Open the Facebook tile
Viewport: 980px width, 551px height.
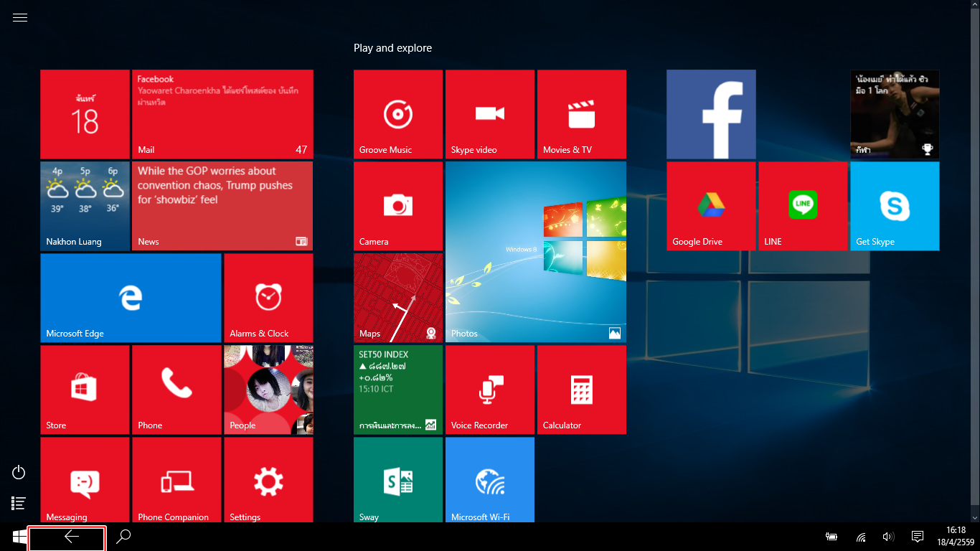[711, 114]
